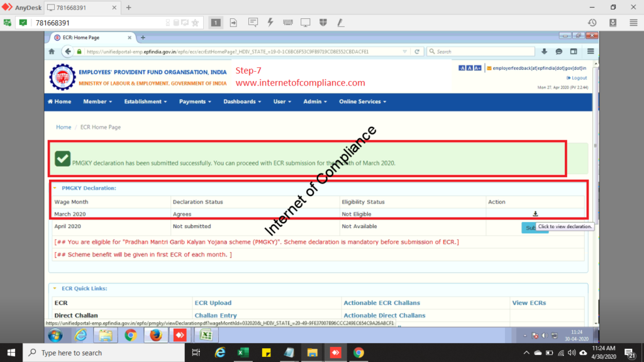Open AnyDesk file transfer icon
Viewport: 644px width, 362px height.
(233, 23)
